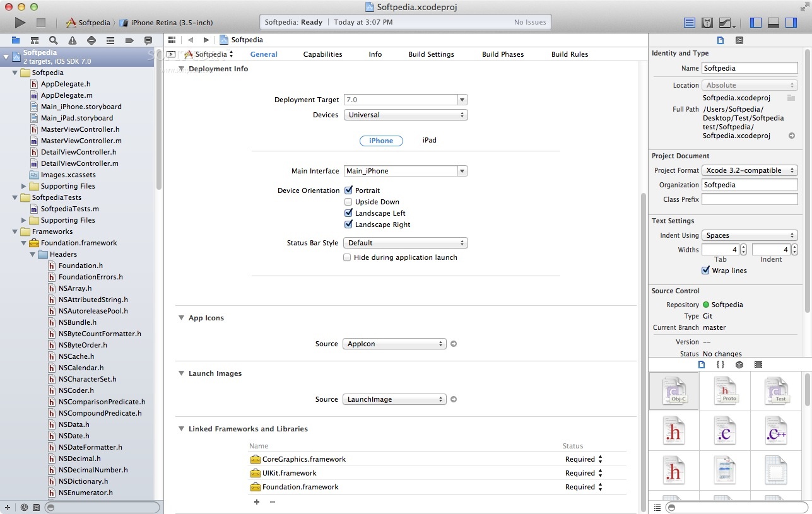Open the Status Bar Style dropdown
The width and height of the screenshot is (812, 514).
pos(406,243)
